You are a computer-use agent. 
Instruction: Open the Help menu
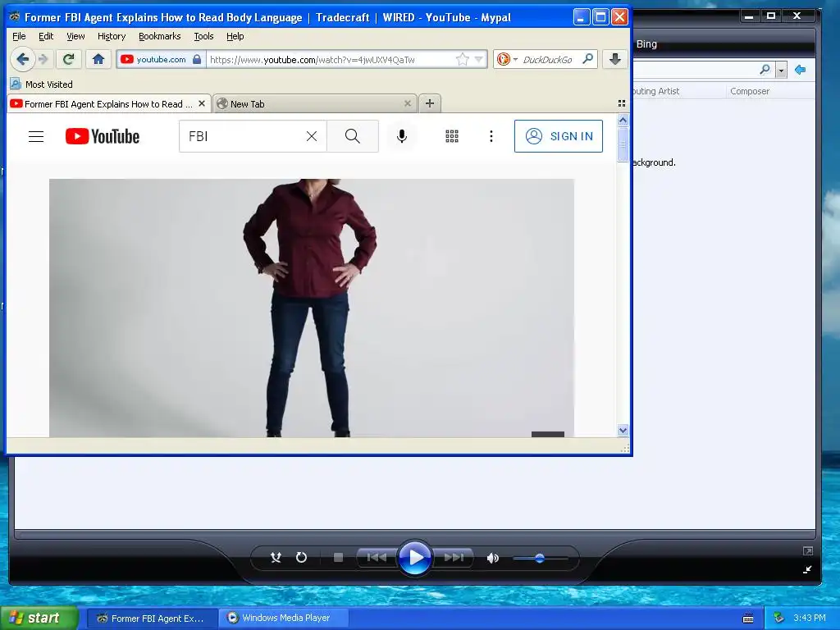(x=235, y=36)
